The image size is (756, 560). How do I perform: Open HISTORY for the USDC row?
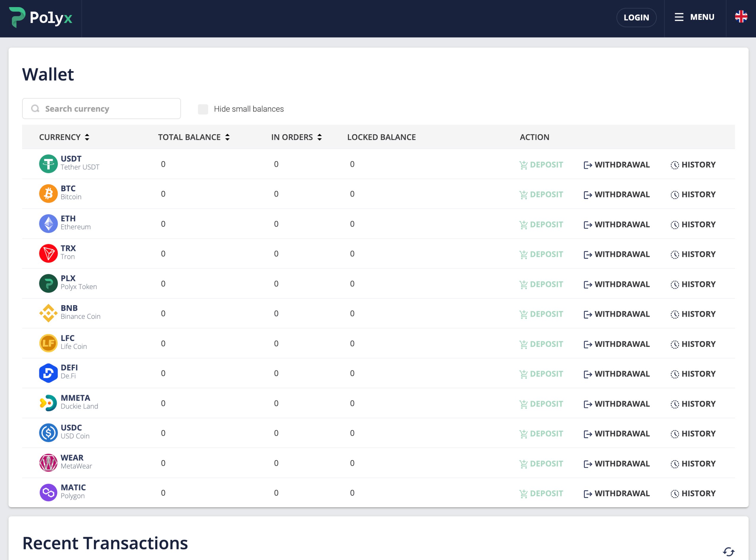(693, 434)
